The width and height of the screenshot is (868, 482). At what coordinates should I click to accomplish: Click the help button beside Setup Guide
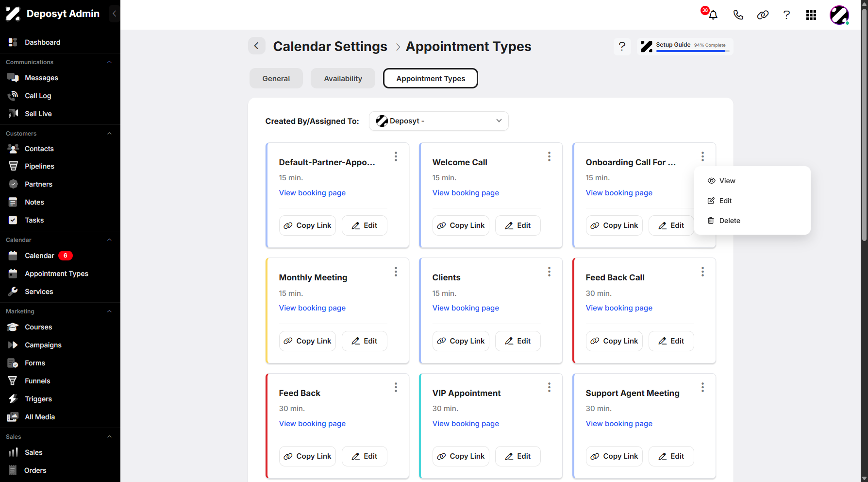click(x=622, y=47)
